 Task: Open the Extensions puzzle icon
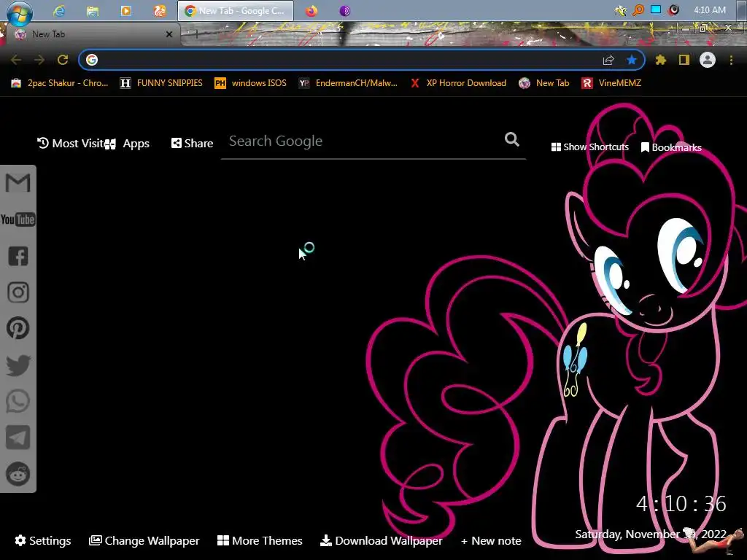[661, 60]
